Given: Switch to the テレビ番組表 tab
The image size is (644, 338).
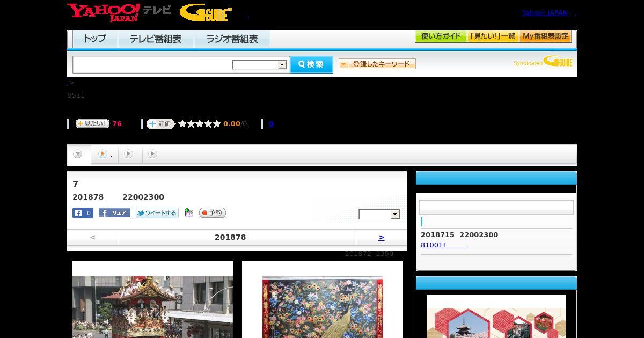Looking at the screenshot, I should click(156, 39).
